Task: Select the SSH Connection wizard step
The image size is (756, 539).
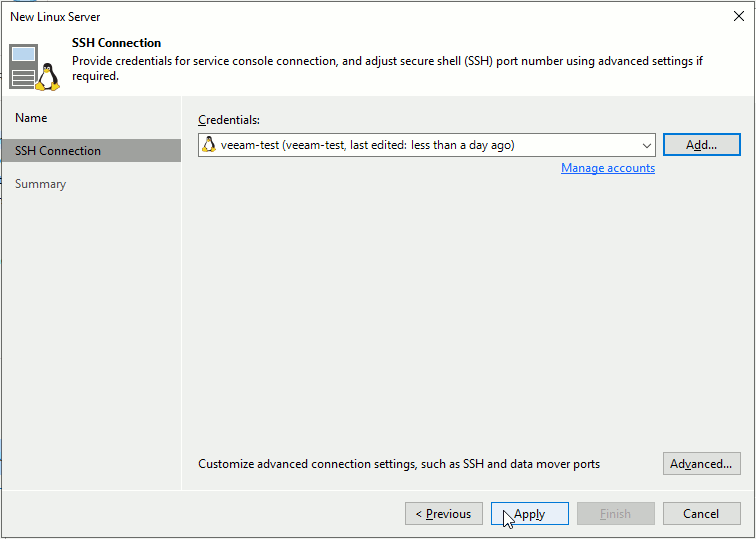Action: pos(58,151)
